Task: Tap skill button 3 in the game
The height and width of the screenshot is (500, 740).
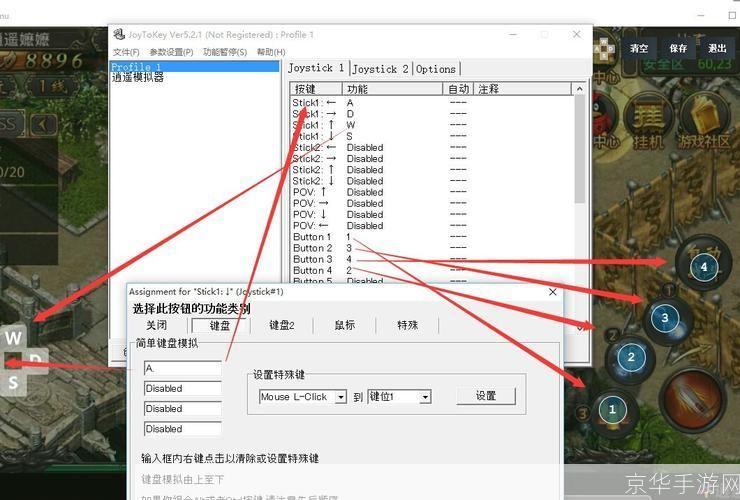Action: click(x=664, y=318)
